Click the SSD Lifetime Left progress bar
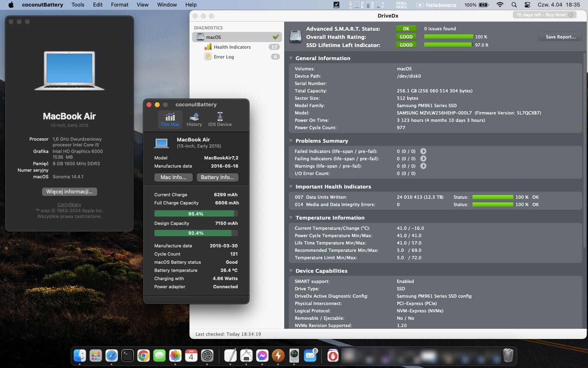This screenshot has height=368, width=588. [448, 45]
